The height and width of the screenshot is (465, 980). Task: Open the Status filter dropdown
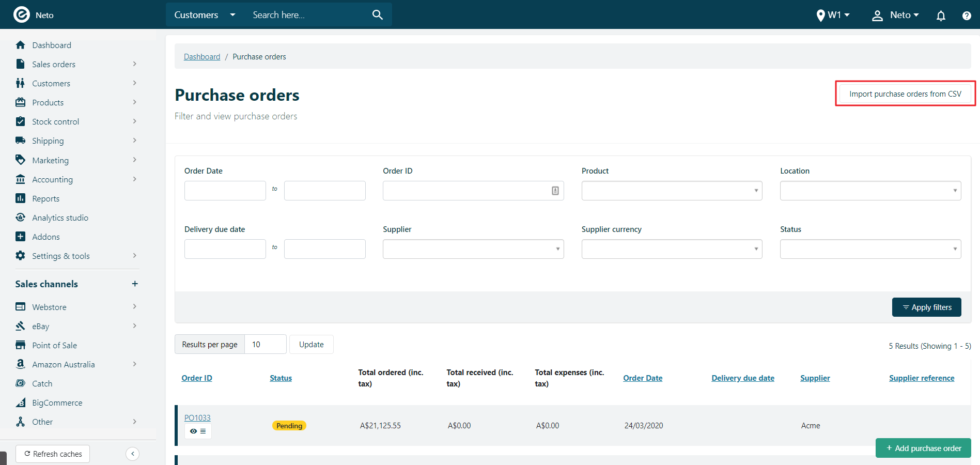click(870, 249)
